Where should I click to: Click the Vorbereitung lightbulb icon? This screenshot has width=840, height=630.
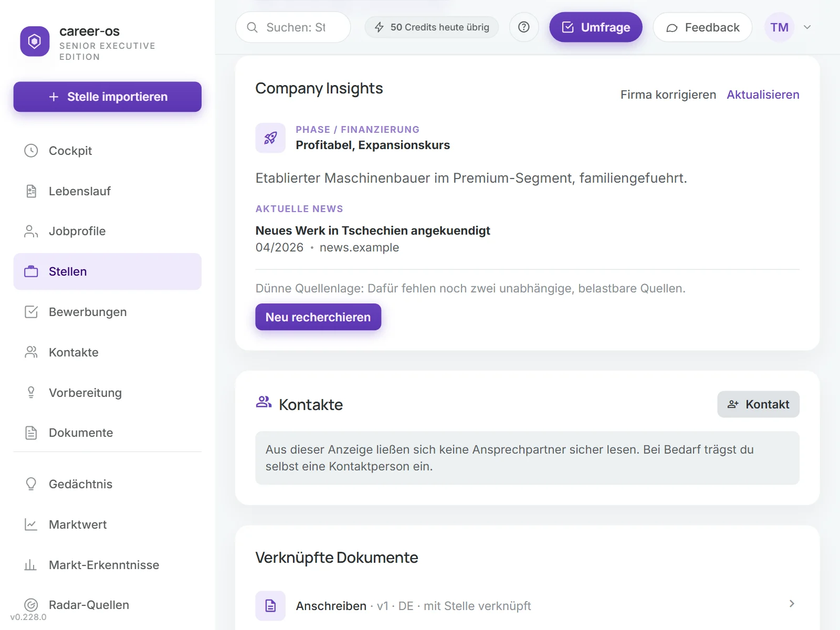(31, 393)
